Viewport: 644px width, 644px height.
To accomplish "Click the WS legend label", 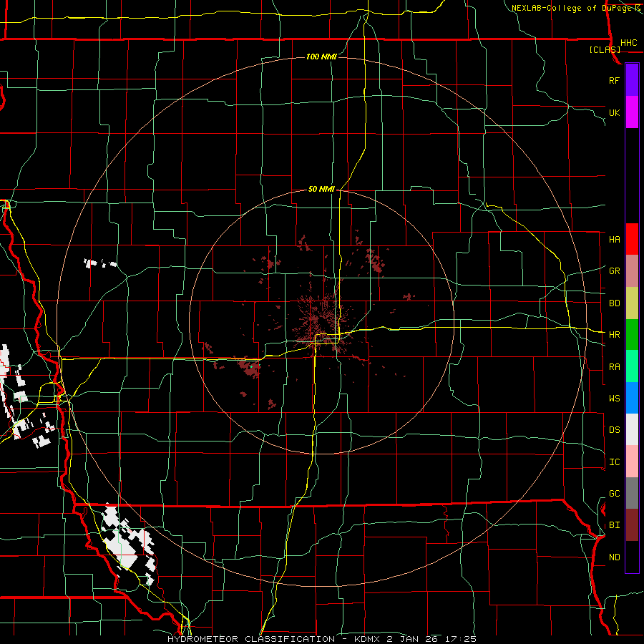I will (x=614, y=399).
